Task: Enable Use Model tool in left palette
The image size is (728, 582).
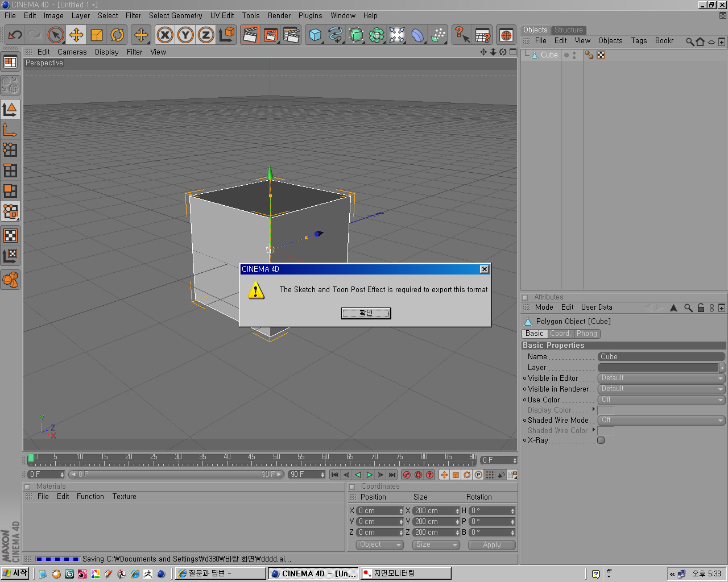Action: (10, 109)
